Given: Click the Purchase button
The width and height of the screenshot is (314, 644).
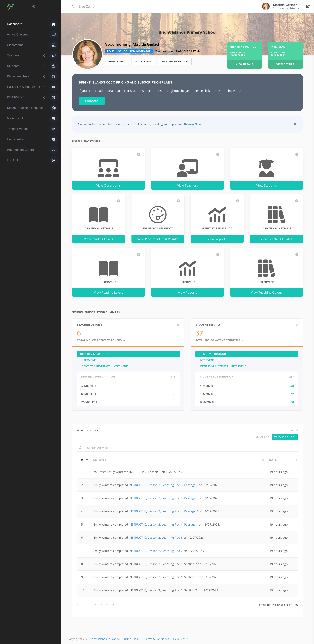Looking at the screenshot, I should click(x=92, y=101).
